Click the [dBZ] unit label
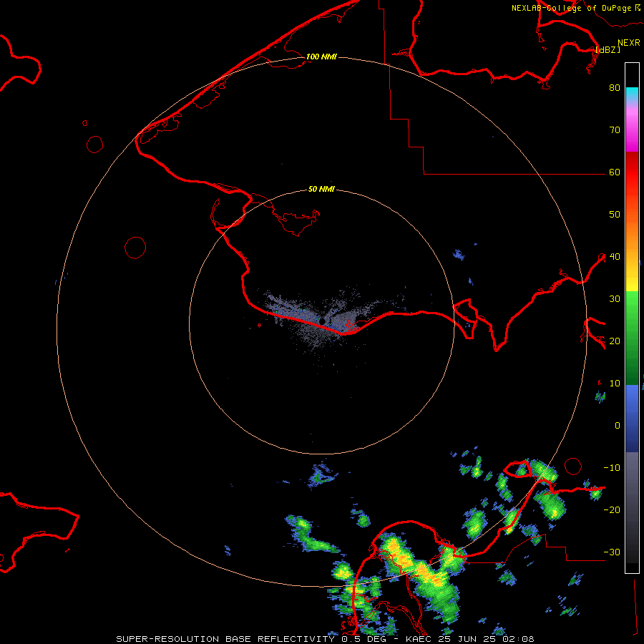644x644 pixels. click(608, 49)
